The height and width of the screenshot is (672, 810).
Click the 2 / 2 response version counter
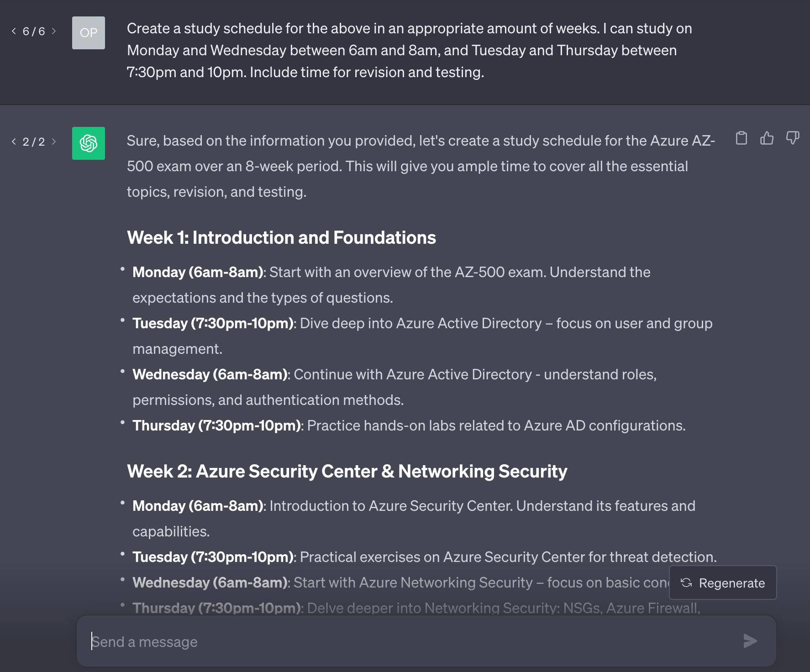pyautogui.click(x=34, y=142)
